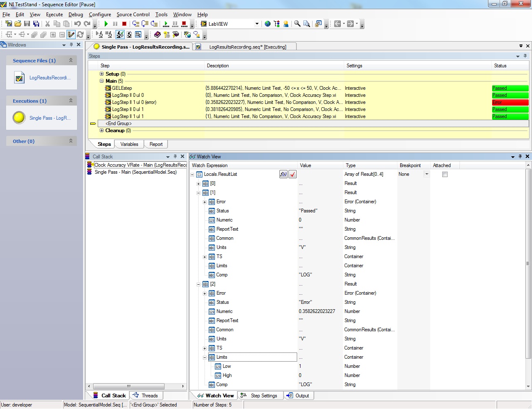This screenshot has height=409, width=532.
Task: Switch to the Threads tab
Action: tap(145, 396)
